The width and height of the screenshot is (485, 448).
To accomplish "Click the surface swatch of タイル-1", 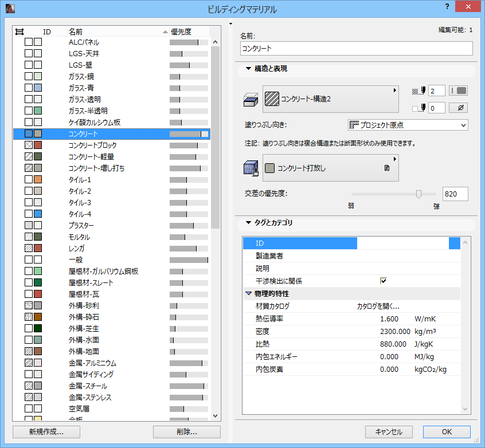I will pos(38,179).
